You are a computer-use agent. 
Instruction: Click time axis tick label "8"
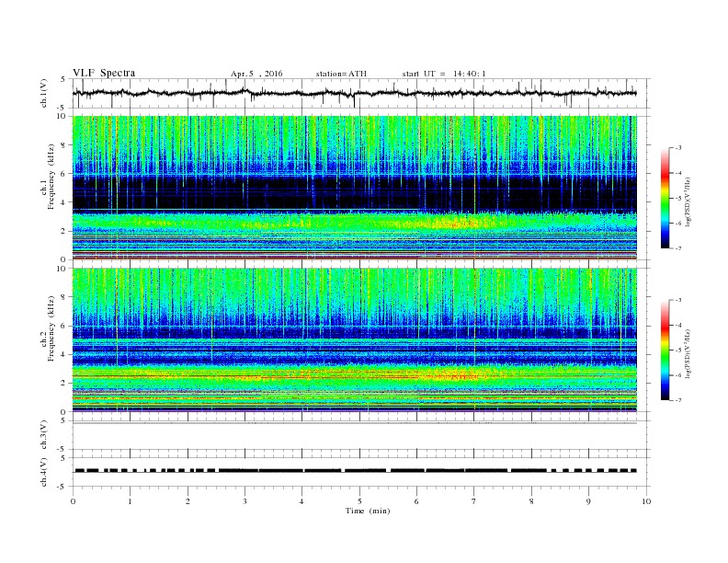point(531,501)
